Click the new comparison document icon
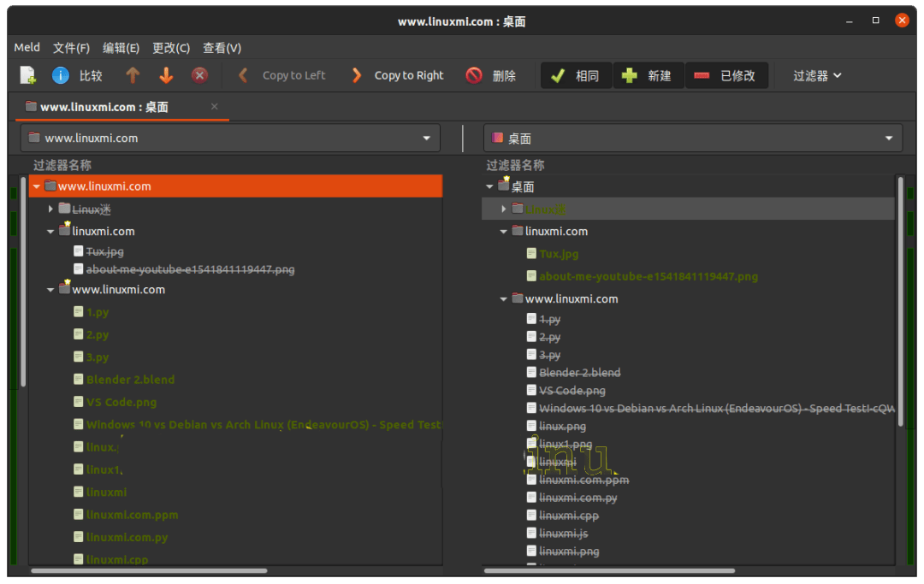924x584 pixels. (28, 75)
